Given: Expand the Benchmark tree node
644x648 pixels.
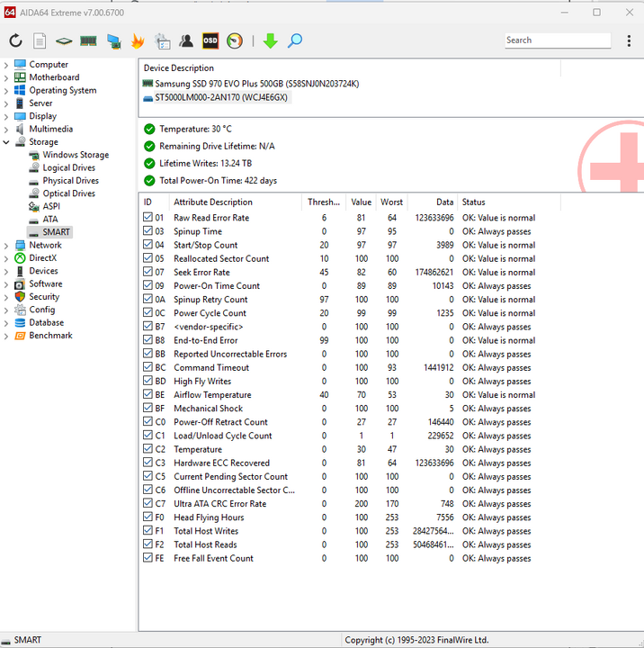Looking at the screenshot, I should [x=7, y=336].
